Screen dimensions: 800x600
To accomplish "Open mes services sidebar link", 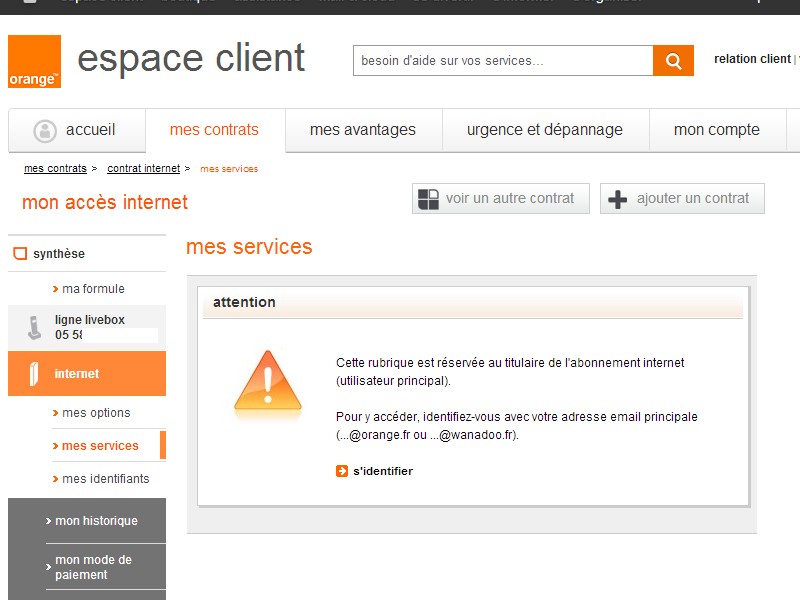I will pos(101,446).
